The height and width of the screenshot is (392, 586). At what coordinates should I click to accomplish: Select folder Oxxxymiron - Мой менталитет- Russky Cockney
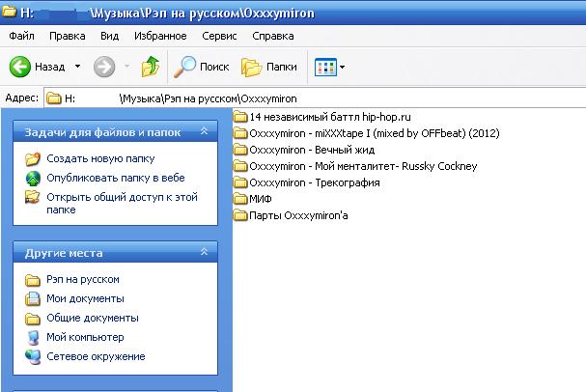tap(363, 166)
